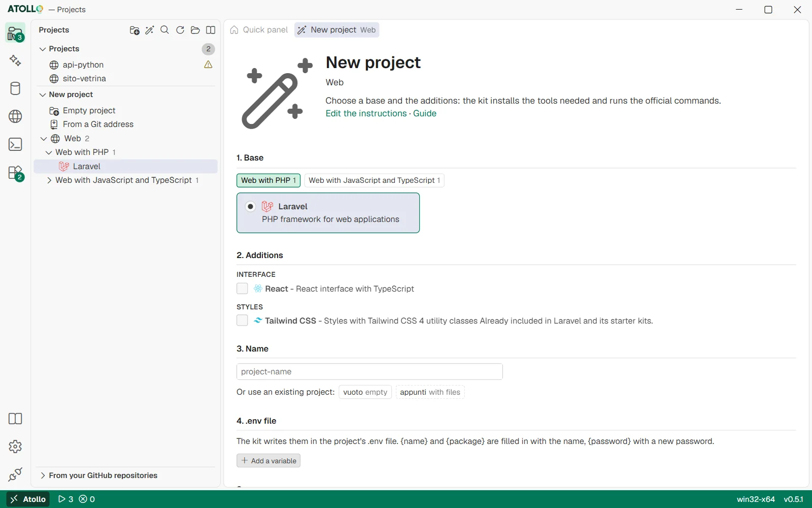Image resolution: width=812 pixels, height=508 pixels.
Task: Click the Atollo status bar button
Action: pyautogui.click(x=28, y=499)
